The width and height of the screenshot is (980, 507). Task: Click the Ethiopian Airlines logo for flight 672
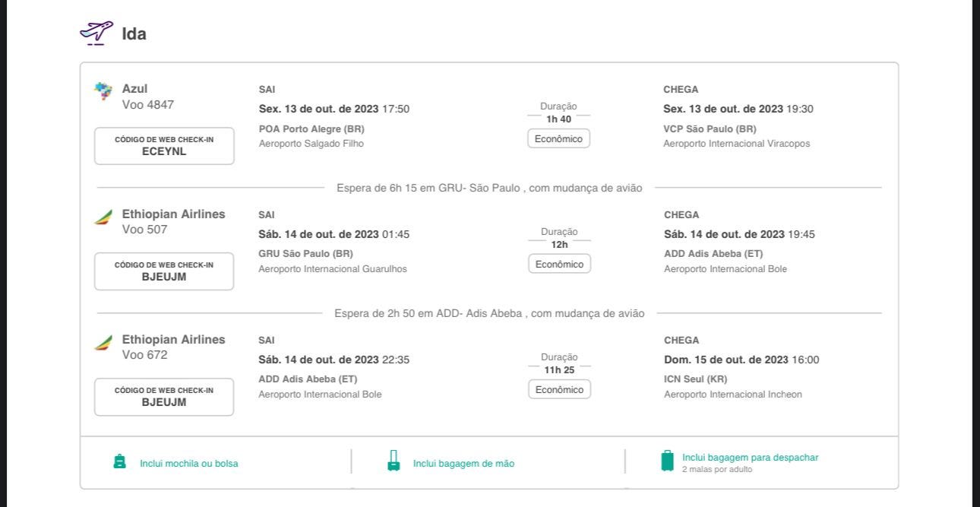103,344
